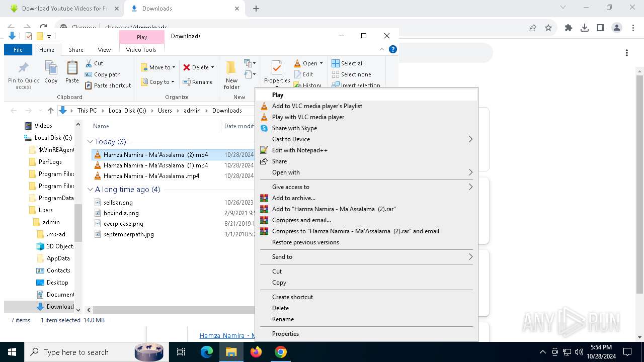This screenshot has height=362, width=644.
Task: Click Local Disk (C:) in address path
Action: click(127, 111)
